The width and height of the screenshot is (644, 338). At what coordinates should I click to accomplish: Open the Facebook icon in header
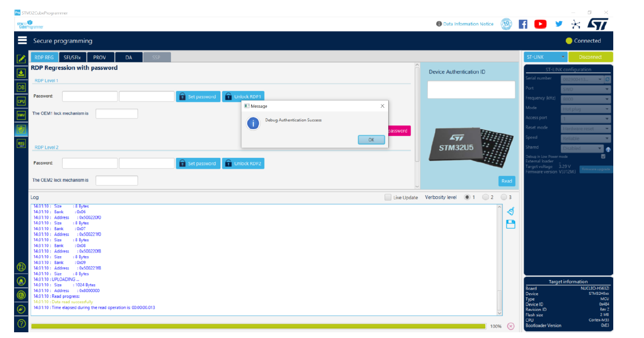(523, 24)
